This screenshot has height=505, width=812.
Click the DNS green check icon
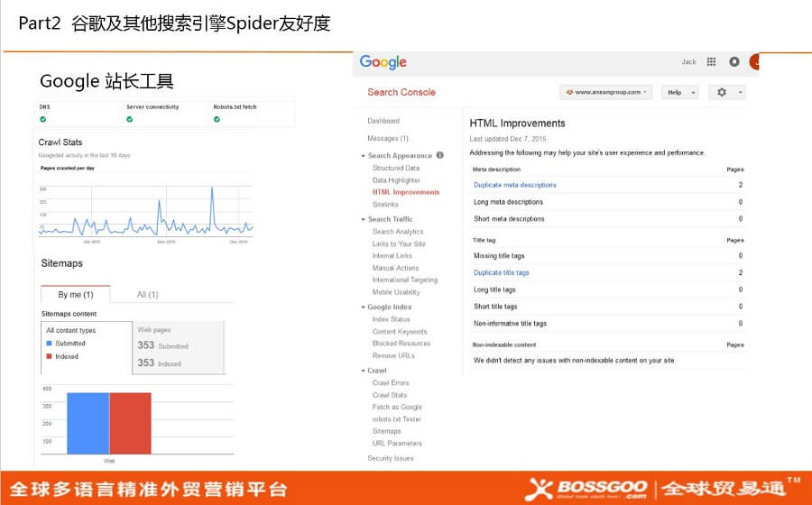click(43, 119)
